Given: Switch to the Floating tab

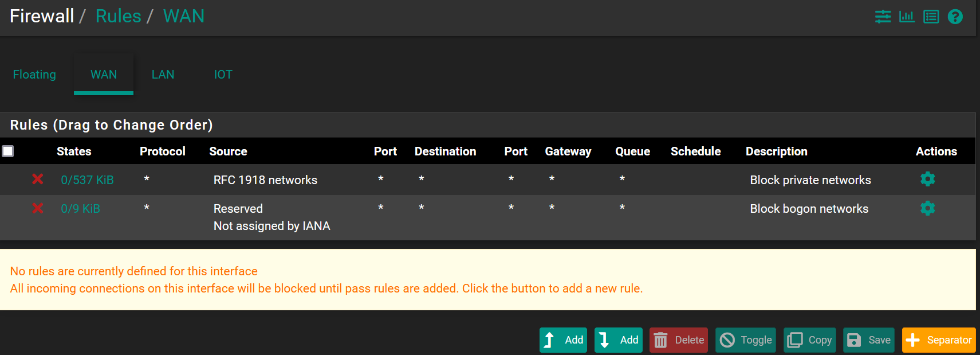Looking at the screenshot, I should [x=34, y=75].
